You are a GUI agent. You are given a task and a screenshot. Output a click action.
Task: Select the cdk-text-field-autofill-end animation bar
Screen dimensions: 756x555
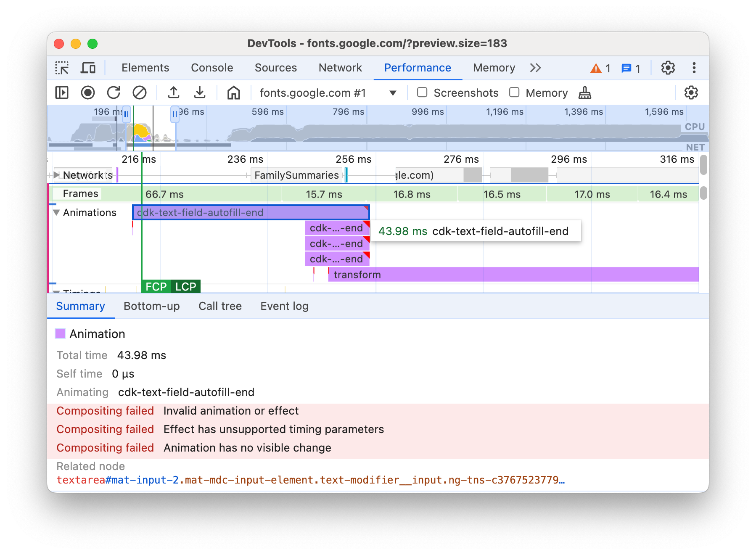251,212
